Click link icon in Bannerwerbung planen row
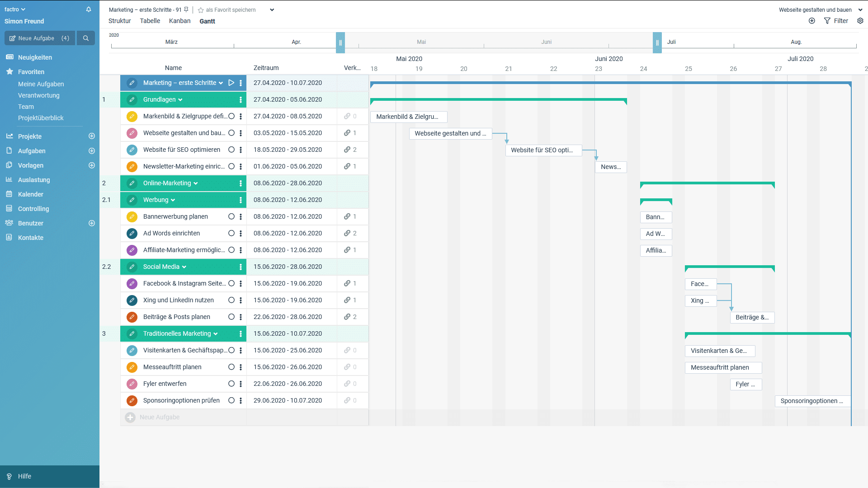This screenshot has width=868, height=488. tap(347, 216)
